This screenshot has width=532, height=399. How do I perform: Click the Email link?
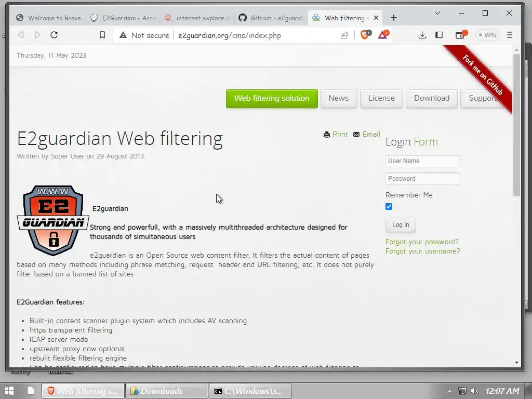tap(371, 135)
